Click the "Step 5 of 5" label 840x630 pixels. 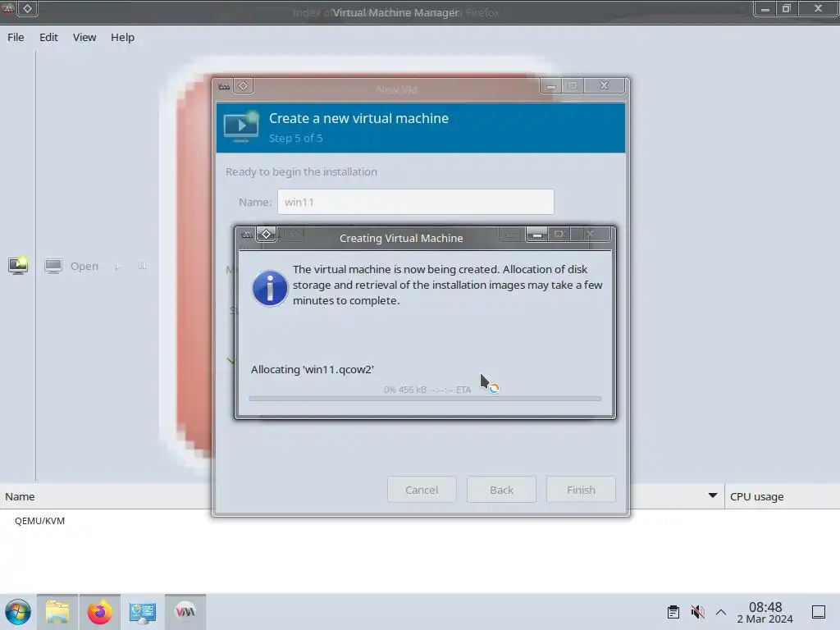click(x=295, y=138)
